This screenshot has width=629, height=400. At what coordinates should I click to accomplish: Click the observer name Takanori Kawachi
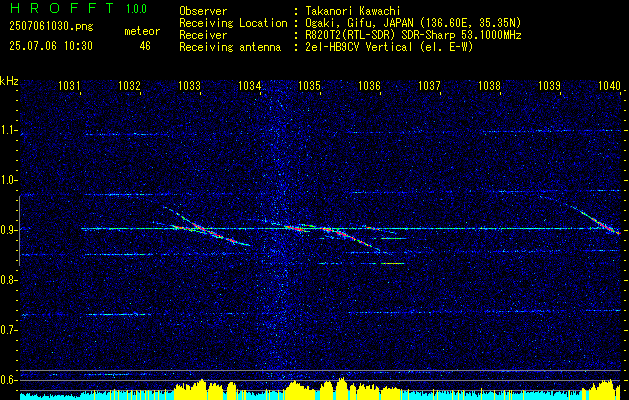click(x=351, y=11)
